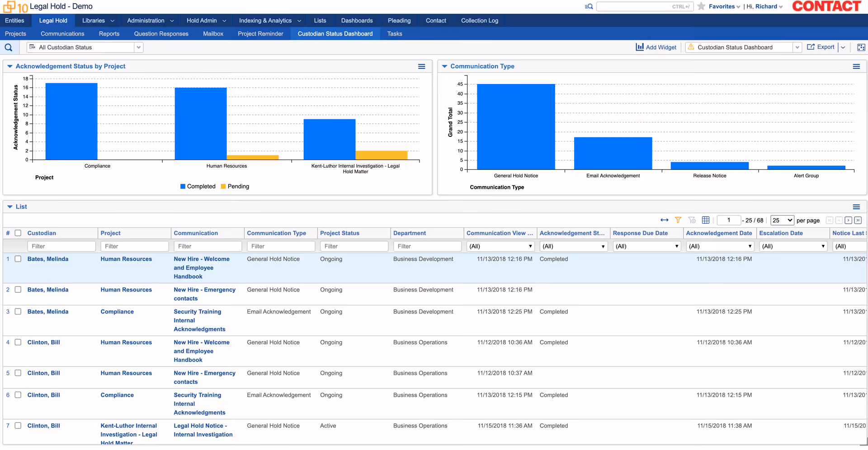Image resolution: width=868 pixels, height=450 pixels.
Task: Switch to the Dashboards tab
Action: click(x=357, y=21)
